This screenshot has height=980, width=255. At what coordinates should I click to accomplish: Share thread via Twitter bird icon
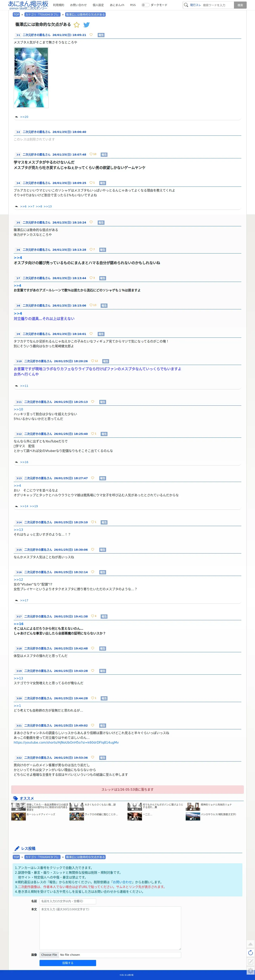[86, 25]
